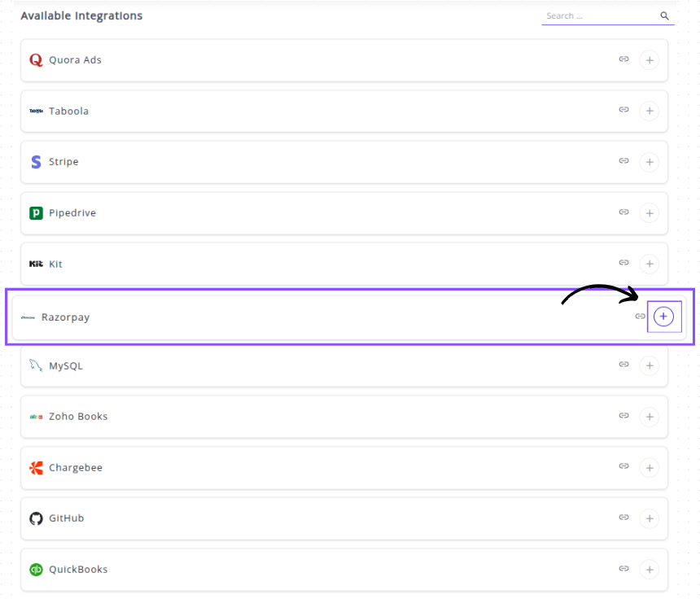700x599 pixels.
Task: Add the Quora Ads integration
Action: pos(649,60)
